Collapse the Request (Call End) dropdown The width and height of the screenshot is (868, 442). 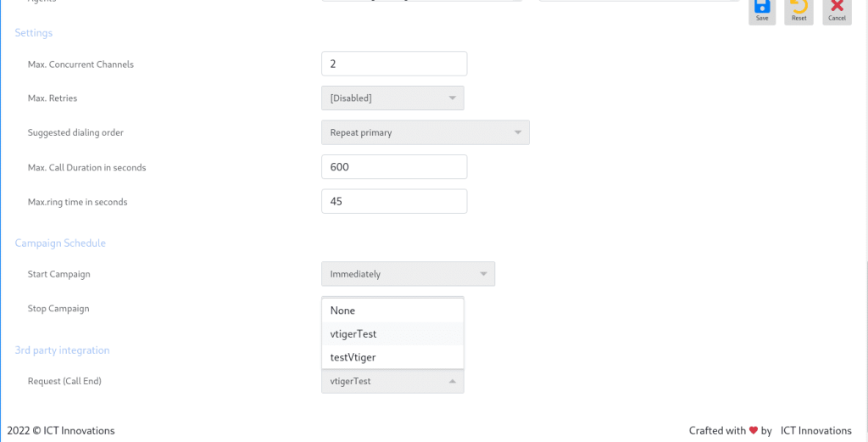coord(392,382)
